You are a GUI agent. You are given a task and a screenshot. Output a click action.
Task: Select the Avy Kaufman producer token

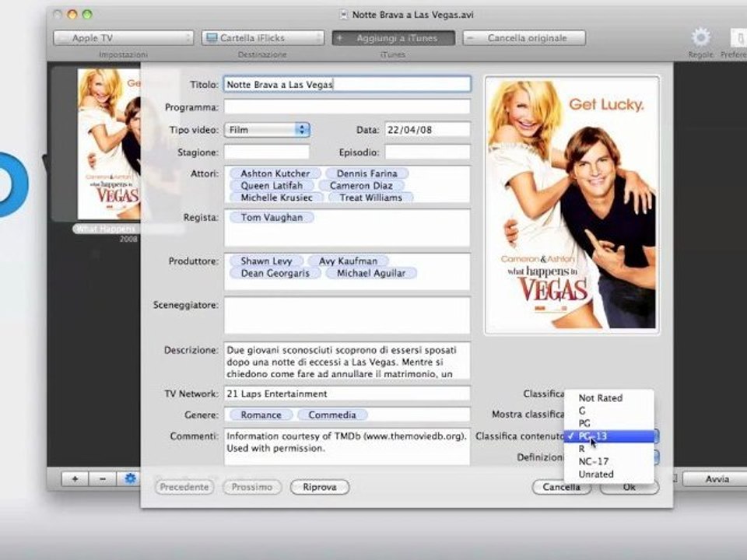point(348,261)
